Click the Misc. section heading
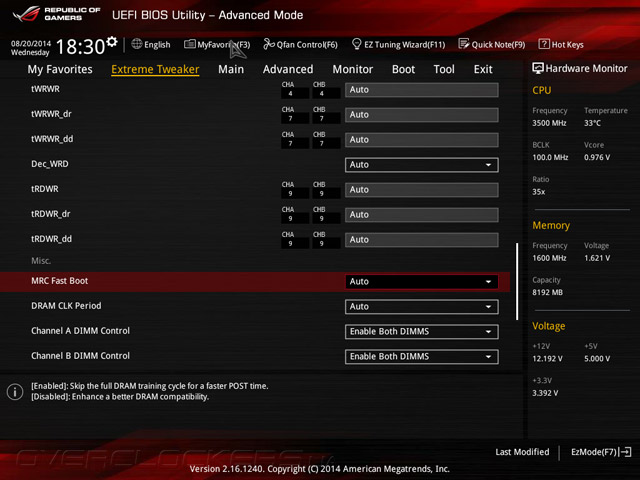The image size is (640, 480). 41,260
